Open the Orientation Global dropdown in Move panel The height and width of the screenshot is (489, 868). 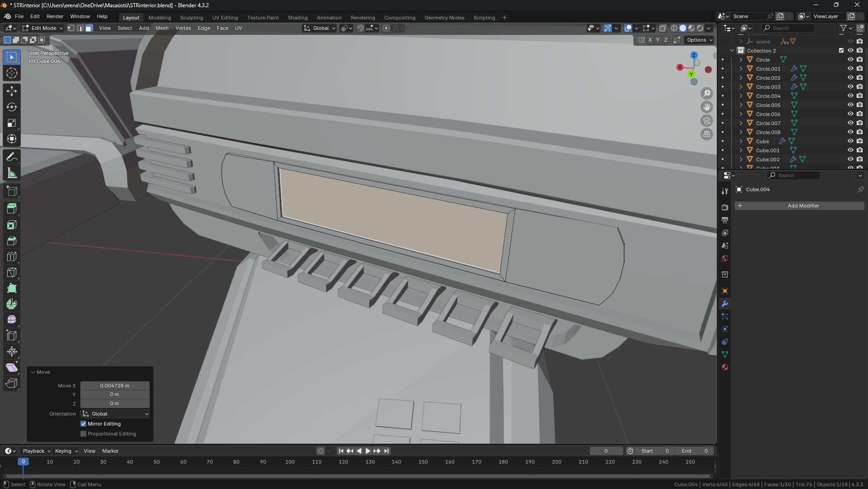115,414
